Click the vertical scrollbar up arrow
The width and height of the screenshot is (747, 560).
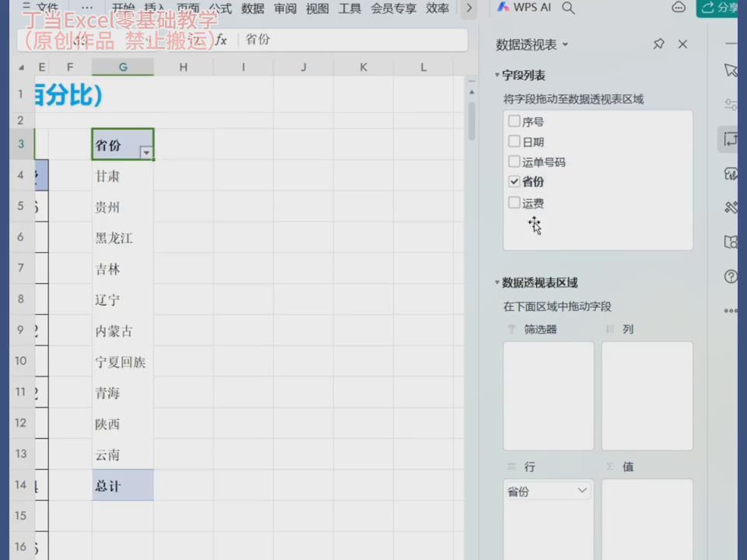472,92
